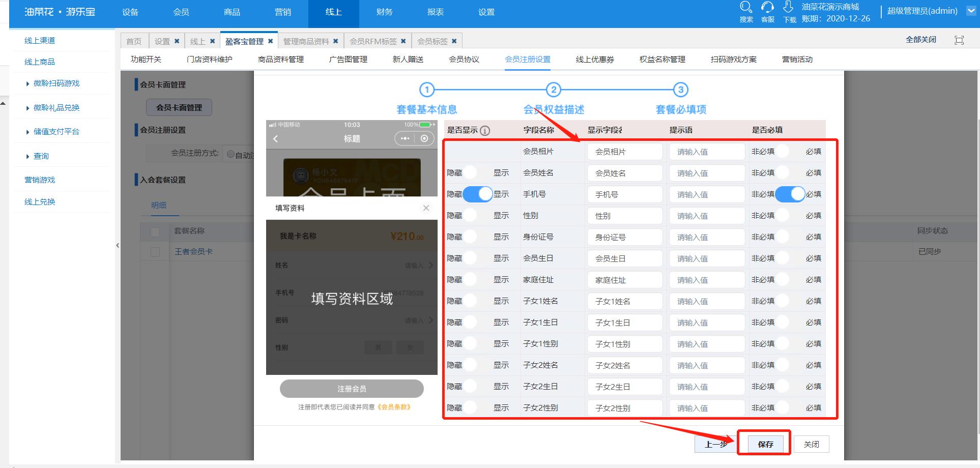The width and height of the screenshot is (980, 468).
Task: Click the 上一步 button
Action: pyautogui.click(x=715, y=444)
